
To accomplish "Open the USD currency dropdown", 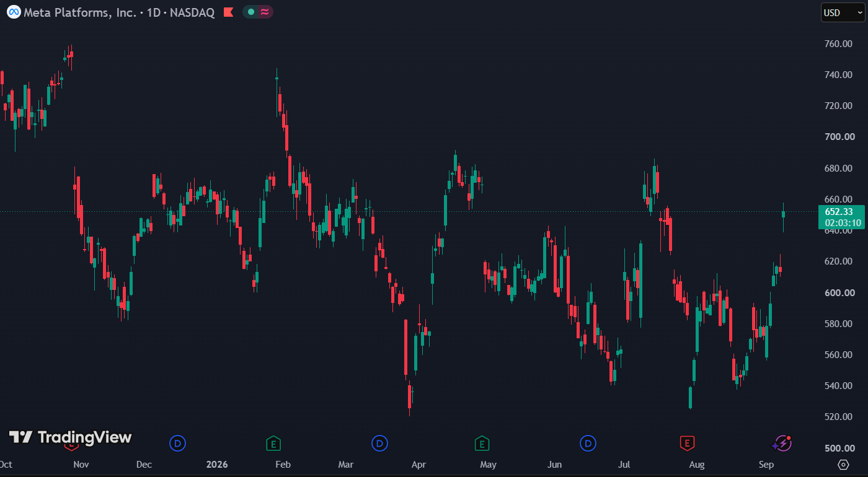I will 843,12.
